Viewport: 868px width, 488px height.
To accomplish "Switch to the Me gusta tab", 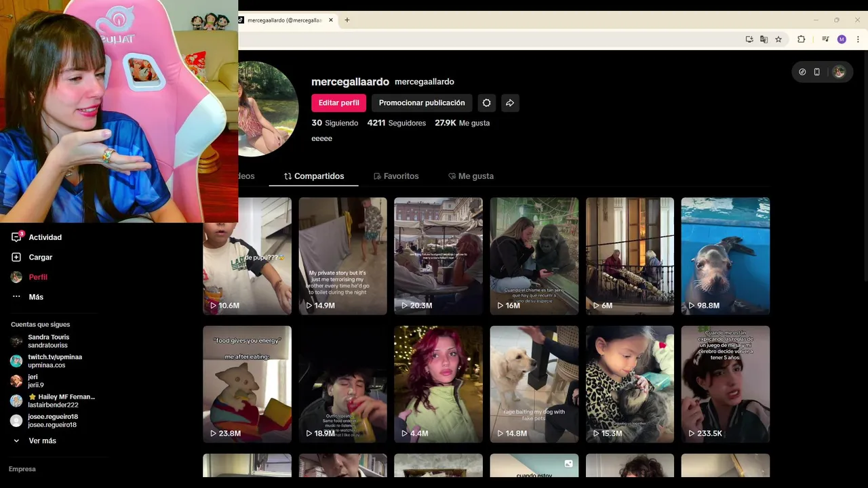I will click(x=471, y=176).
